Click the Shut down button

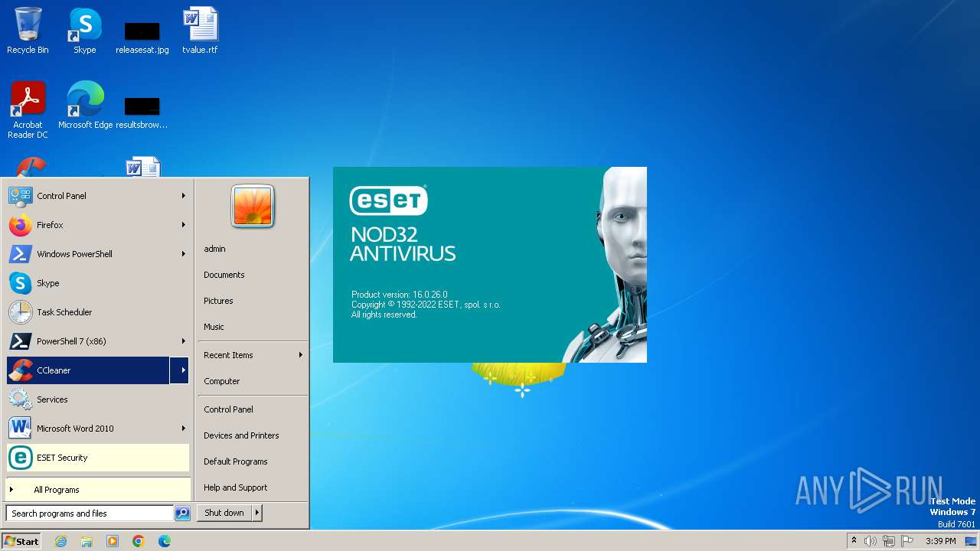pyautogui.click(x=224, y=513)
